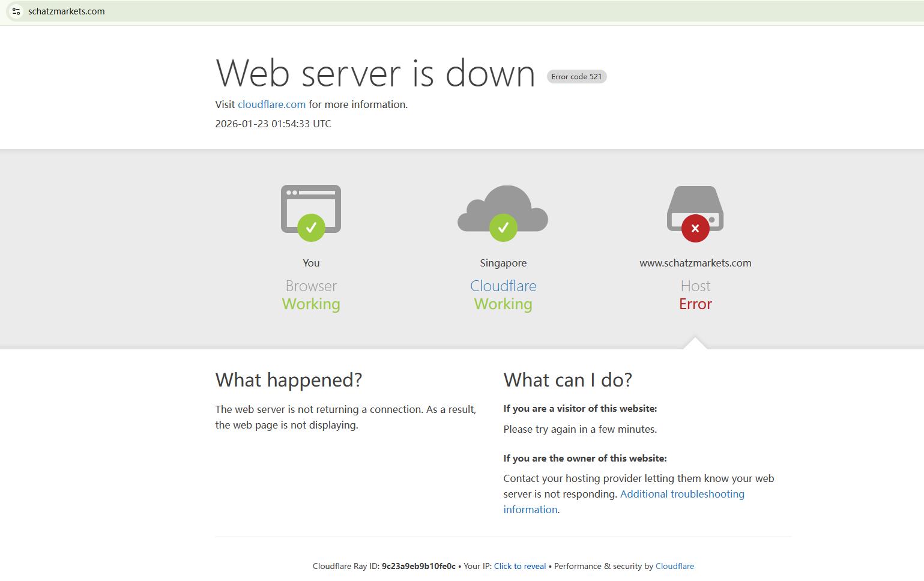Viewport: 924px width, 581px height.
Task: Click the host server error icon
Action: coord(695,214)
